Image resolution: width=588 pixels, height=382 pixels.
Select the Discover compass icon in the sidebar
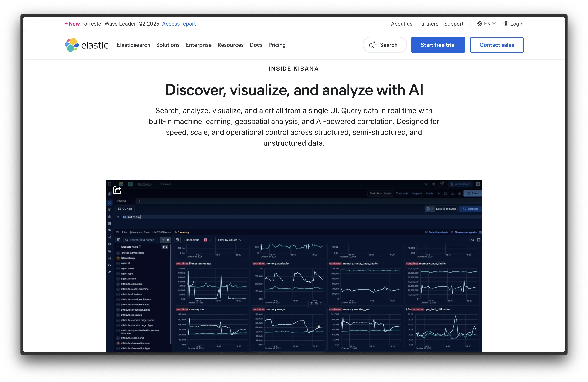110,203
